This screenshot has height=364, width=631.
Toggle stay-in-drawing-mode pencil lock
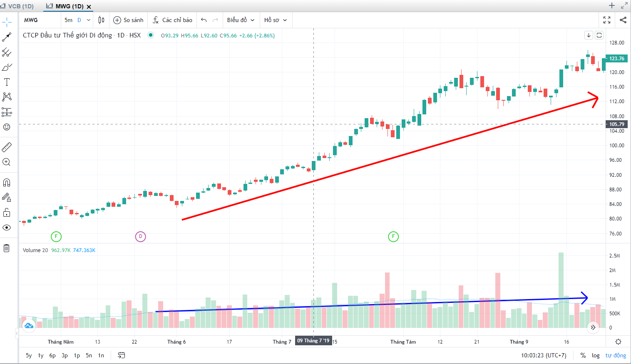tap(7, 198)
